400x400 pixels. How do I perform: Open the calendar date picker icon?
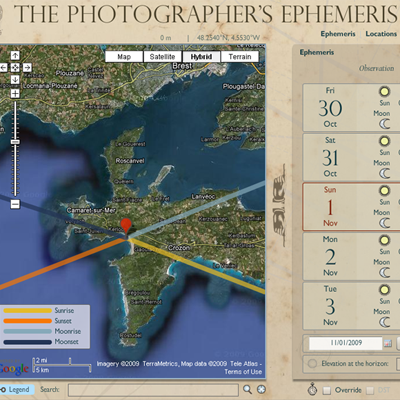tap(387, 343)
